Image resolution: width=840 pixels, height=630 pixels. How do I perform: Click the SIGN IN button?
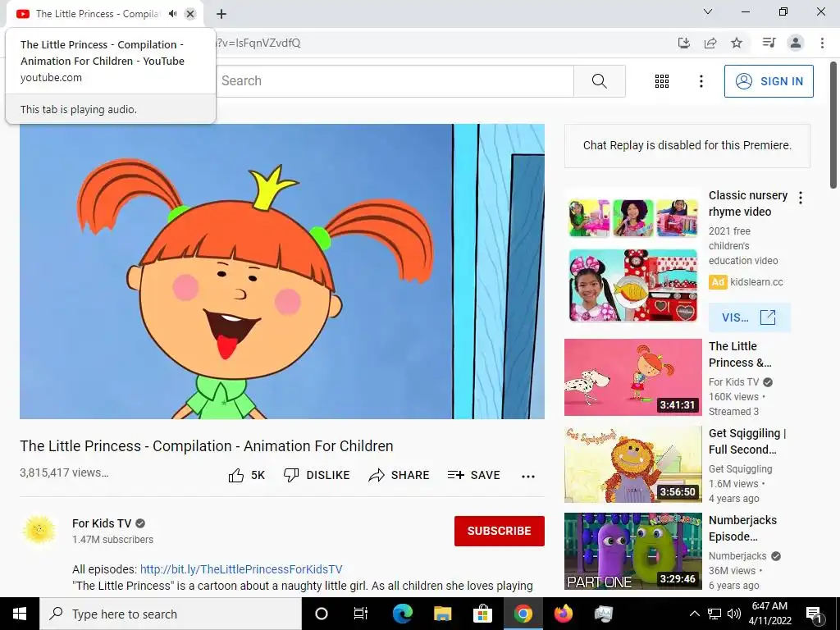(x=769, y=81)
